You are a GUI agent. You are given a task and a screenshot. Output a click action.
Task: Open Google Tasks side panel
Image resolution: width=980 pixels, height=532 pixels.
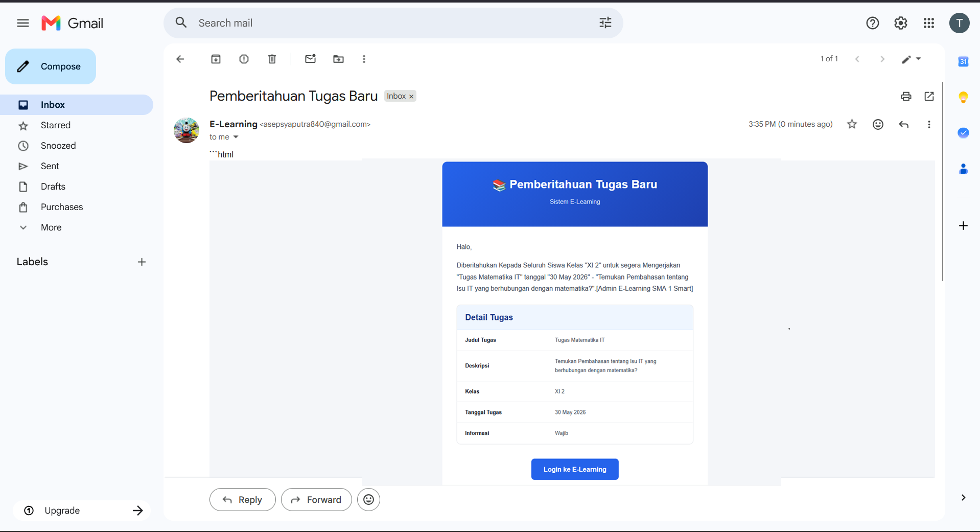pyautogui.click(x=963, y=133)
